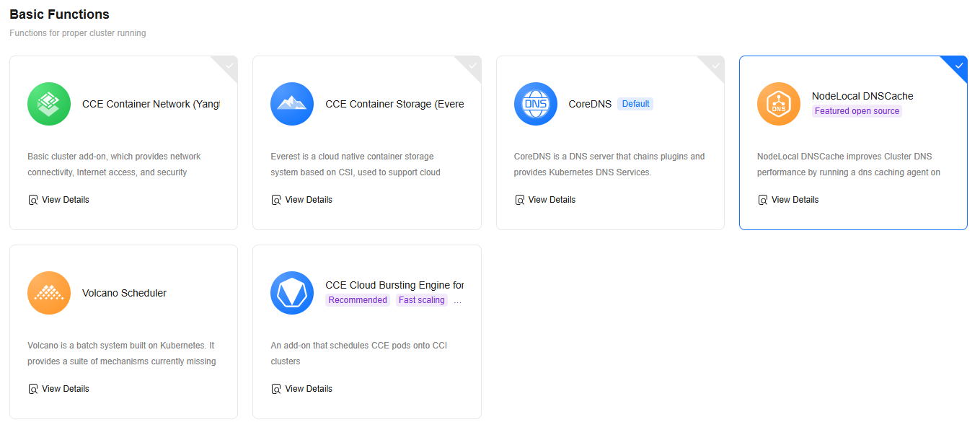Click the Fast scaling tag
Image resolution: width=980 pixels, height=430 pixels.
pos(422,300)
